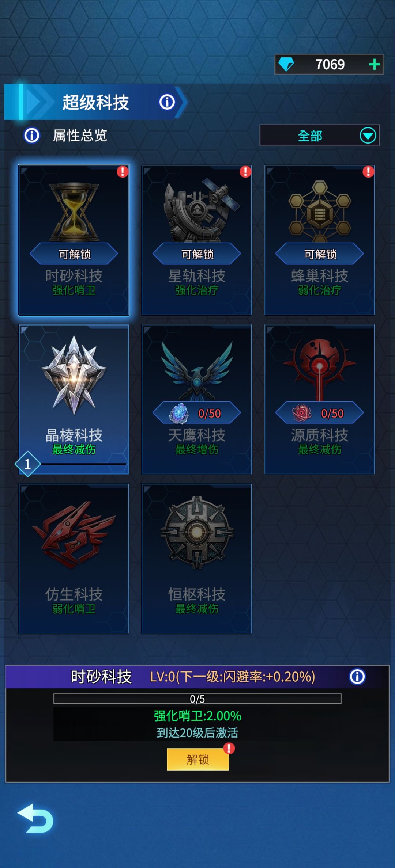
Task: Tap the back arrow icon
Action: 36,818
